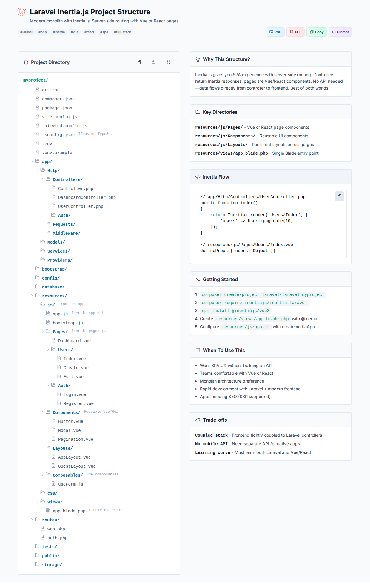Collapse the Controllers/ folder
Image resolution: width=370 pixels, height=588 pixels.
[43, 179]
